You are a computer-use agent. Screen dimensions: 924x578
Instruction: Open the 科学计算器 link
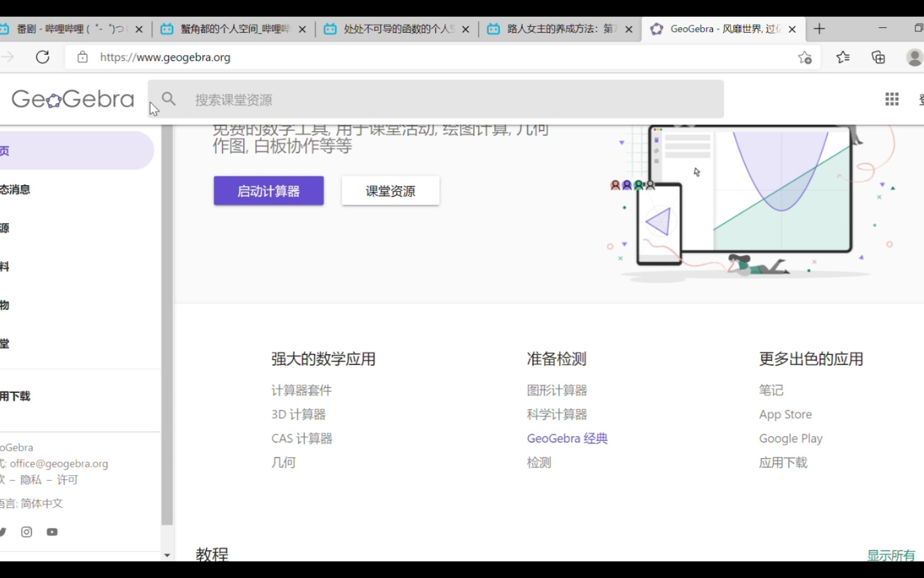pyautogui.click(x=557, y=414)
